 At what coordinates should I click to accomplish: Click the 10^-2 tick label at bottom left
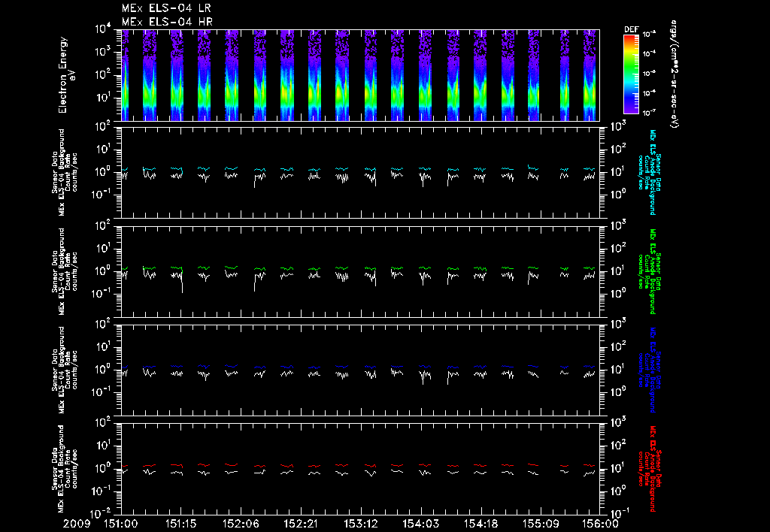102,513
